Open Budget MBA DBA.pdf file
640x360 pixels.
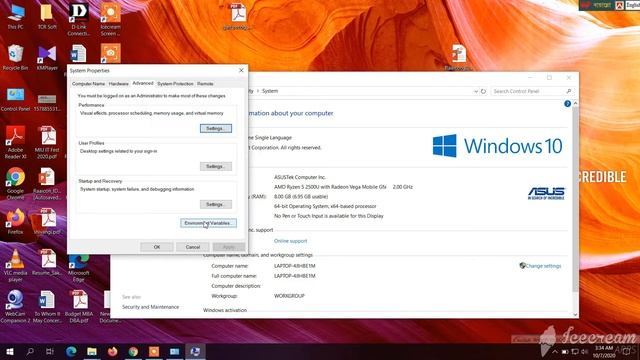coord(79,306)
